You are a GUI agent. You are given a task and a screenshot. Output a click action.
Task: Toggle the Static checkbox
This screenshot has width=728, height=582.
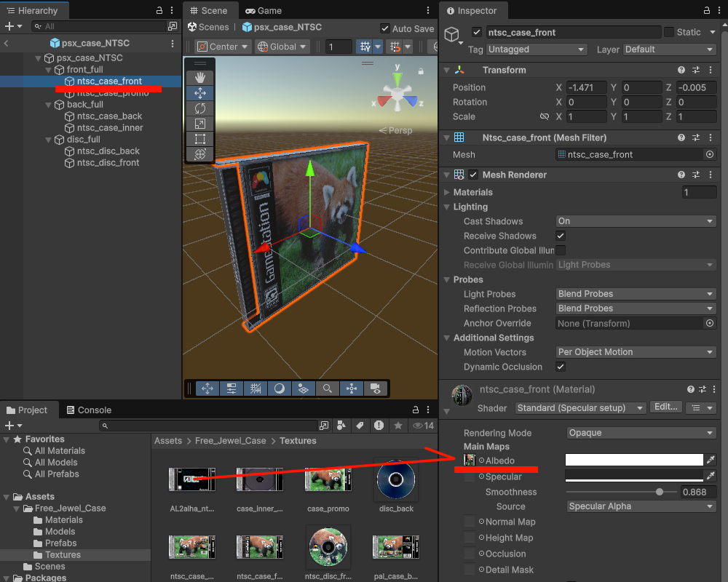click(669, 32)
